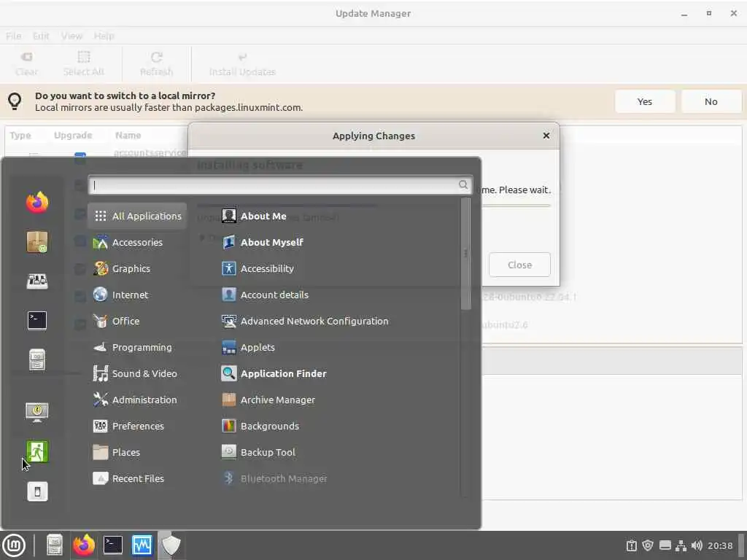The image size is (747, 560).
Task: Click Update Manager shield in taskbar
Action: pos(171,545)
